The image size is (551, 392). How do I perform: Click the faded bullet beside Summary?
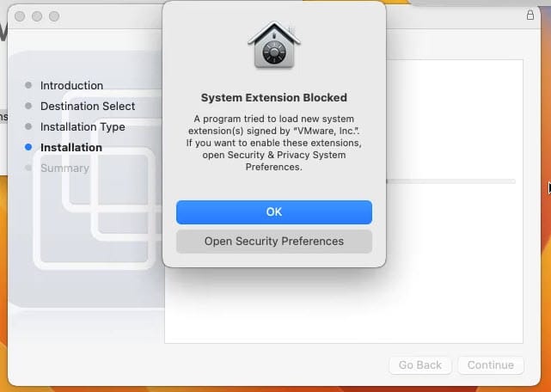28,168
